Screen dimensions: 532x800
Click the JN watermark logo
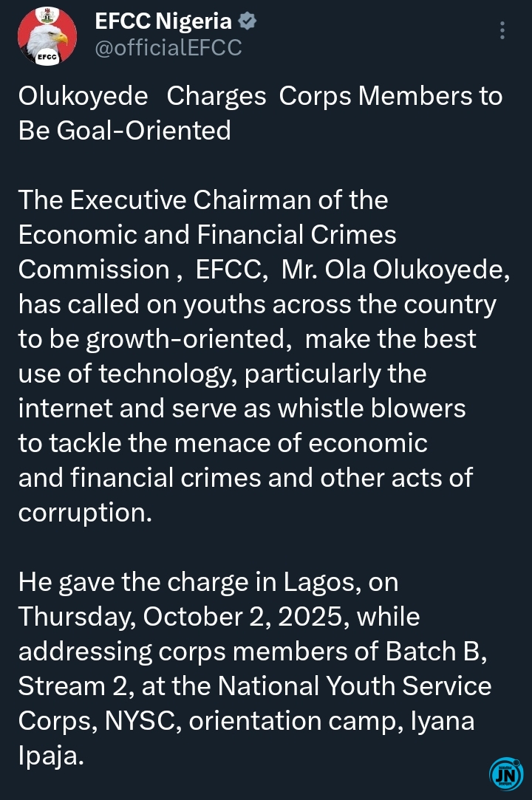tap(506, 774)
